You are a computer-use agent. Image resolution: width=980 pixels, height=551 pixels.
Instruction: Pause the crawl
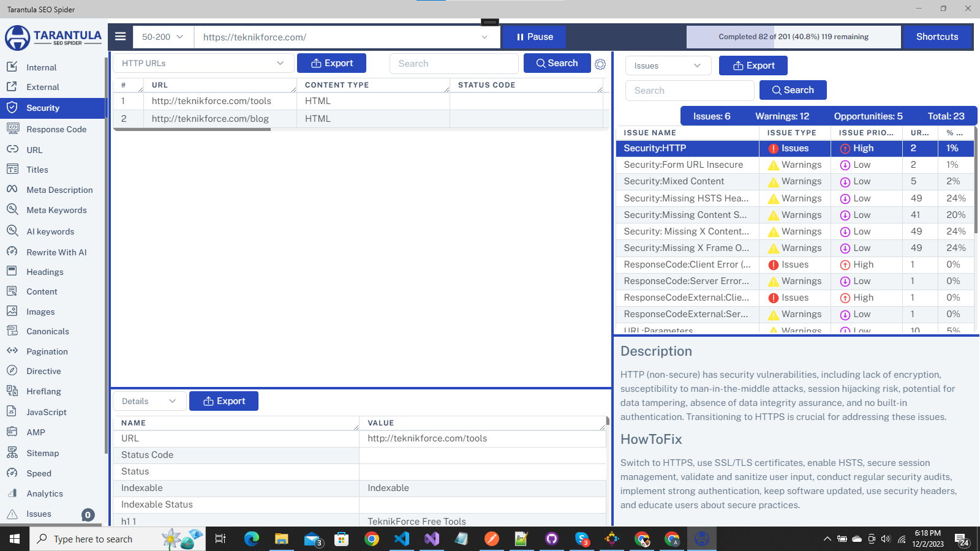(x=534, y=37)
